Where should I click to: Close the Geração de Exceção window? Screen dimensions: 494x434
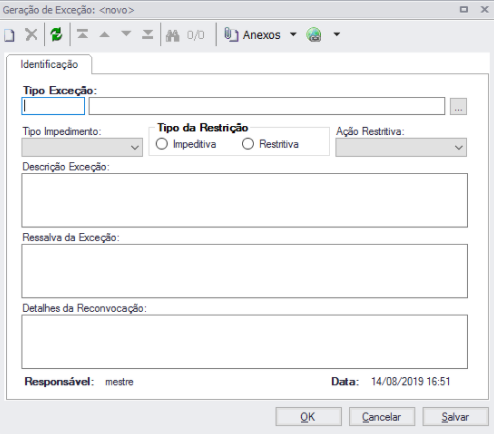click(x=484, y=9)
